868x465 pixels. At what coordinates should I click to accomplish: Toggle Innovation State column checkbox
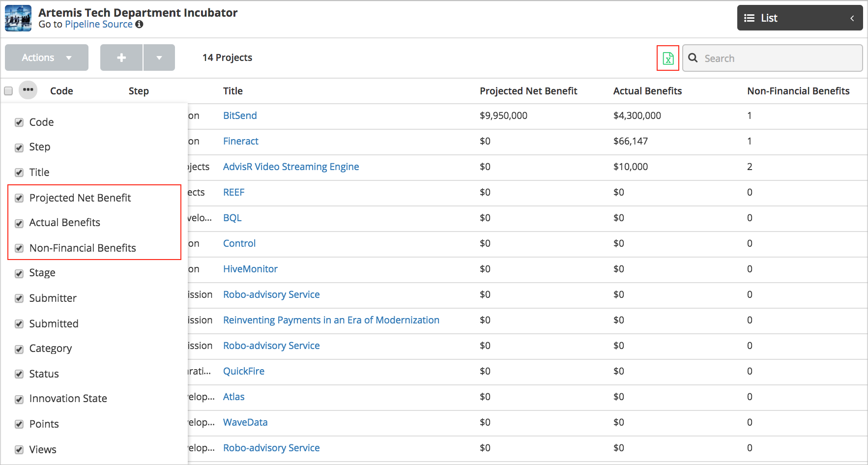click(19, 399)
